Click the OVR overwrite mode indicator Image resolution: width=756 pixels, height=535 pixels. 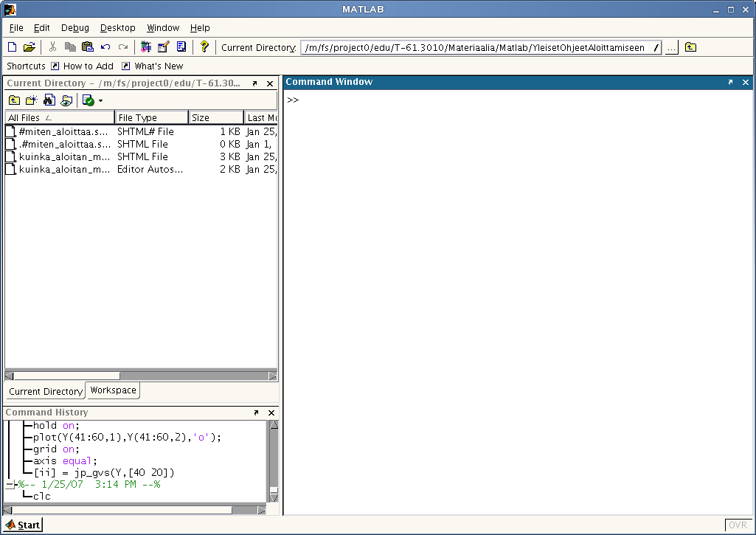pos(738,525)
